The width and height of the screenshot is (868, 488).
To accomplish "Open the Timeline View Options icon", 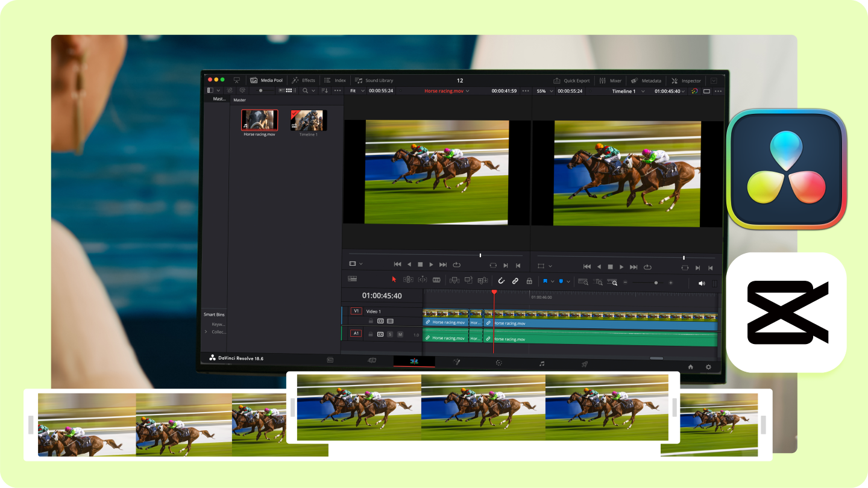I will coord(353,279).
